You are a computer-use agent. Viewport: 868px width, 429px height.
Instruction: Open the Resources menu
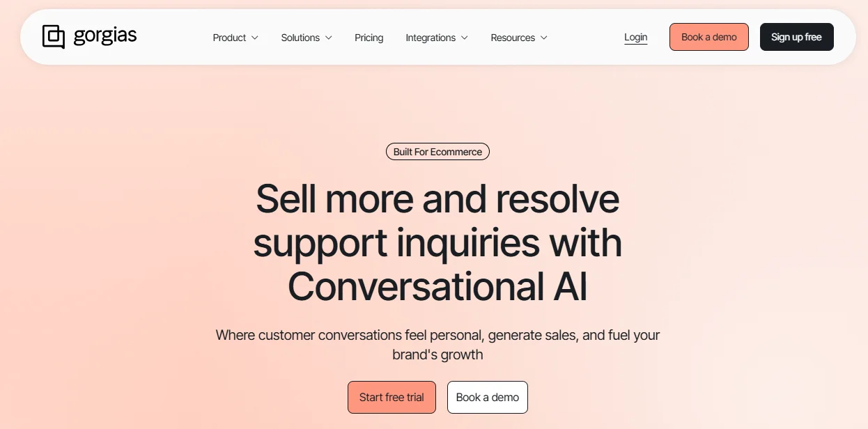[519, 38]
